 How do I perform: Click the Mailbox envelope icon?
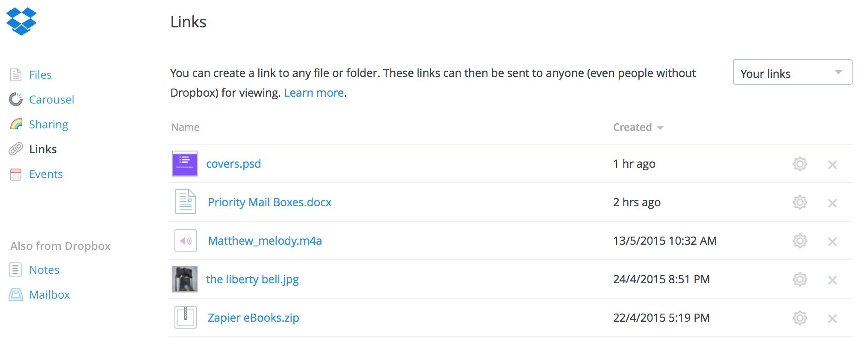pos(16,294)
